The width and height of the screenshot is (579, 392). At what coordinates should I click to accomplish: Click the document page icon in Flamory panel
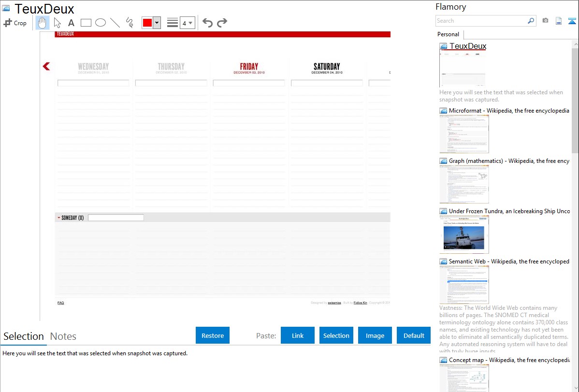[559, 21]
